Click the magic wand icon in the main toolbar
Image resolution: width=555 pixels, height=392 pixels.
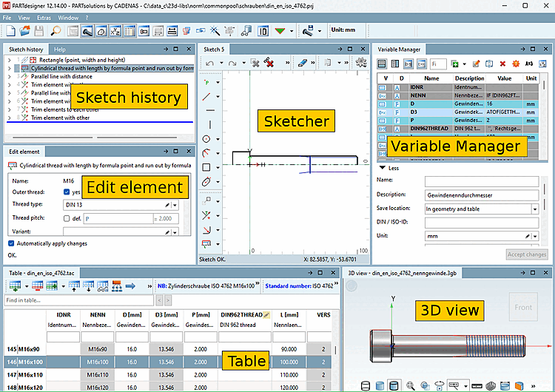215,31
